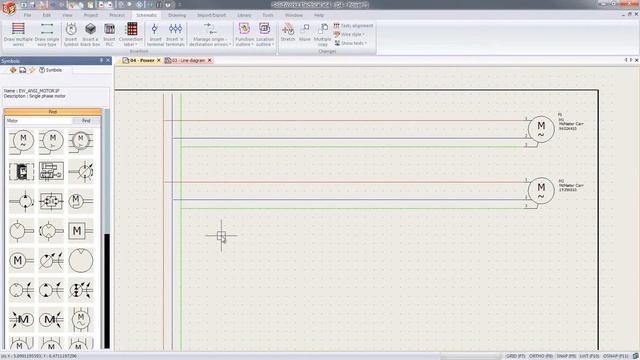Click Texts alignment option
Viewport: 640px width, 360px height.
click(x=353, y=26)
